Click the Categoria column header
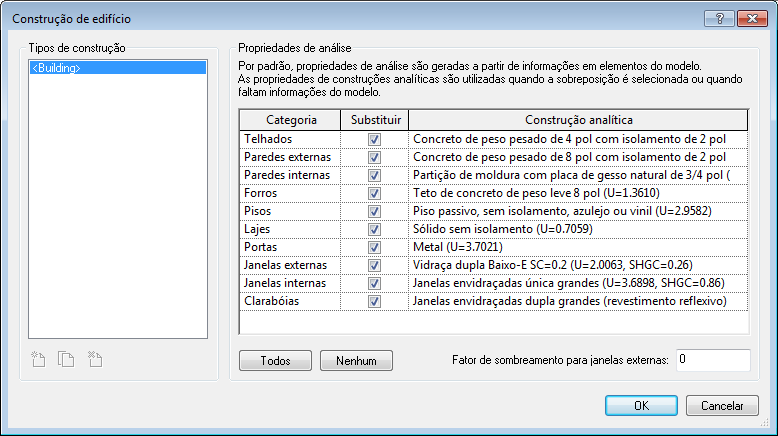 click(x=291, y=120)
